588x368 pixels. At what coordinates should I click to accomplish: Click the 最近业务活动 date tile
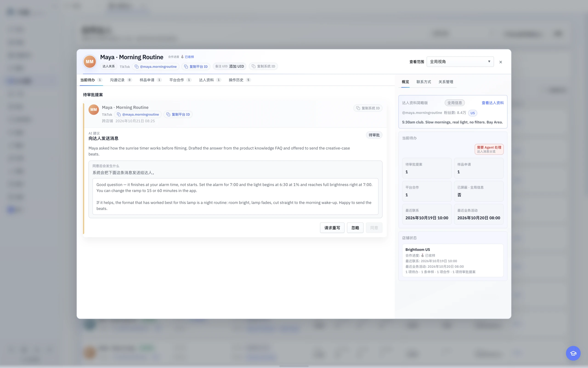pyautogui.click(x=479, y=214)
